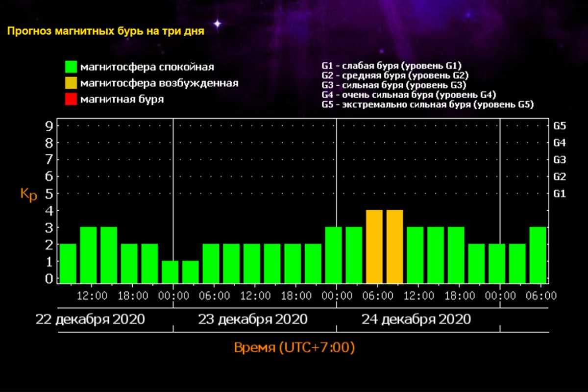Click the yellow 'магнитосфера возбужденная' legend swatch
The height and width of the screenshot is (392, 588).
click(x=72, y=83)
